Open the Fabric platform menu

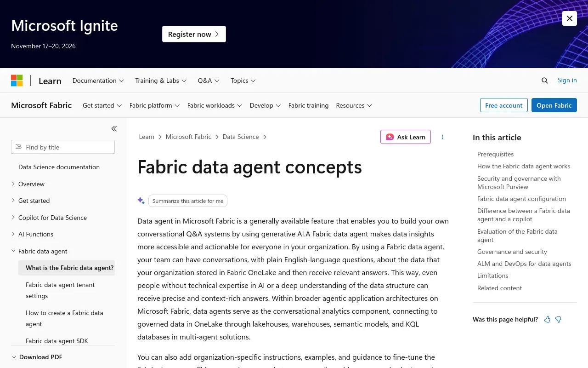[x=154, y=105]
